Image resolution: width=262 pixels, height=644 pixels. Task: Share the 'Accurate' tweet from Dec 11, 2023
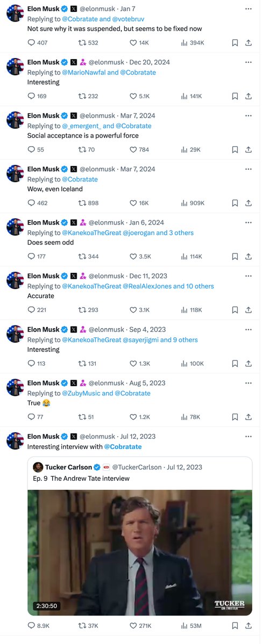tap(249, 310)
